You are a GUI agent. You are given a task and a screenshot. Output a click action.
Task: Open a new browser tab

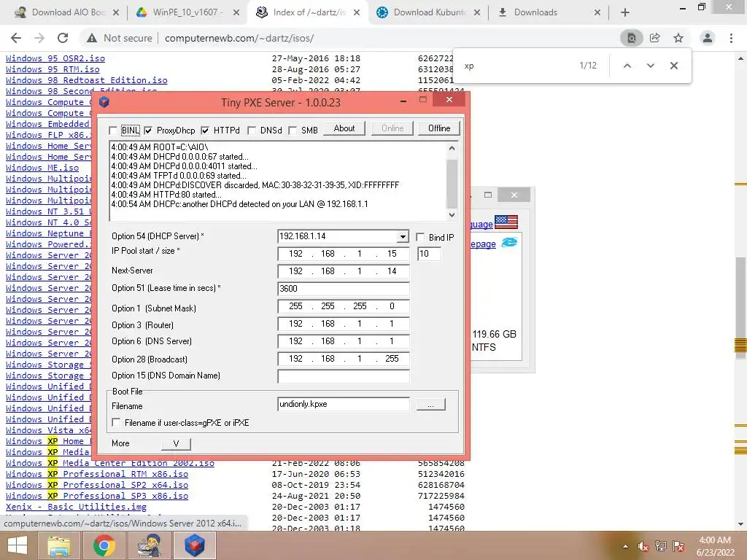(x=625, y=12)
